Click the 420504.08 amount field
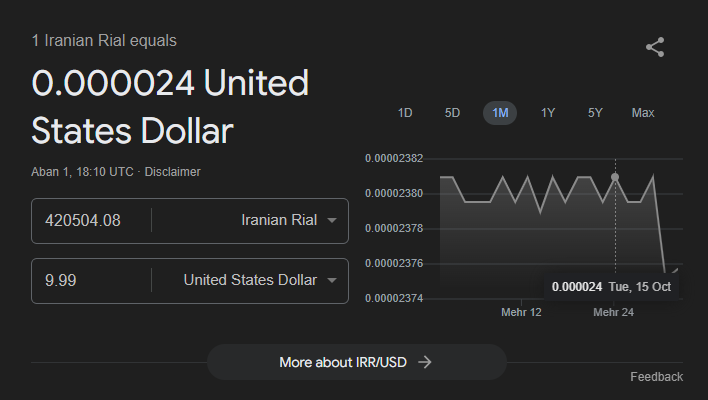This screenshot has width=708, height=400. 92,220
